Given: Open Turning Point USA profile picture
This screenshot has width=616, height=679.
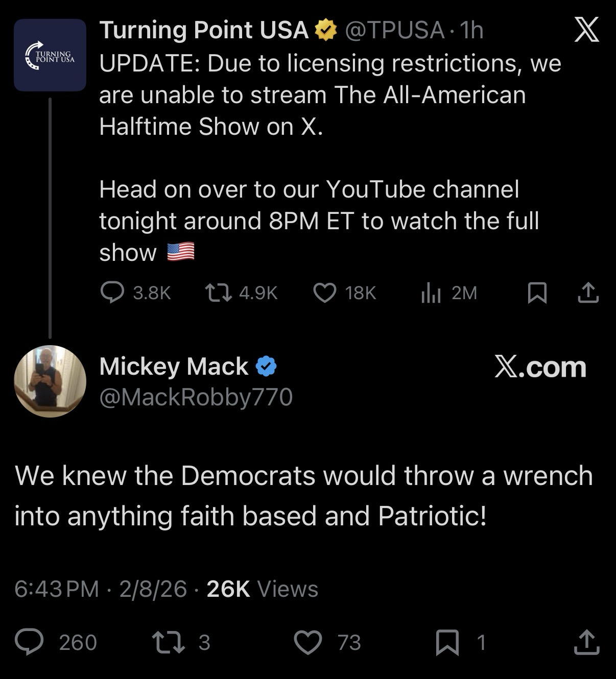Looking at the screenshot, I should pos(50,55).
